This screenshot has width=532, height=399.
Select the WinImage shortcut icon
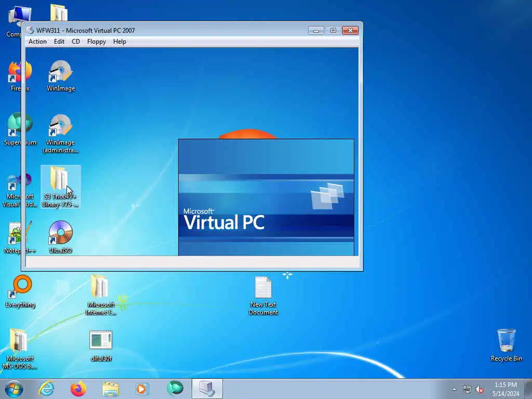[x=61, y=75]
